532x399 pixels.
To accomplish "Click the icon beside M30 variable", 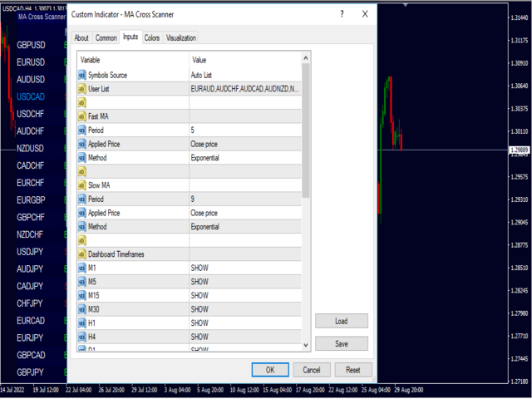I will pos(82,309).
